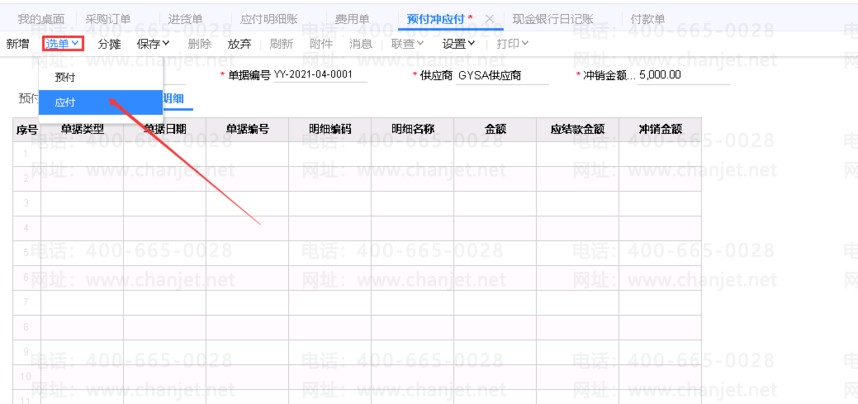
Task: Click the 单据日期 column header
Action: tap(165, 130)
